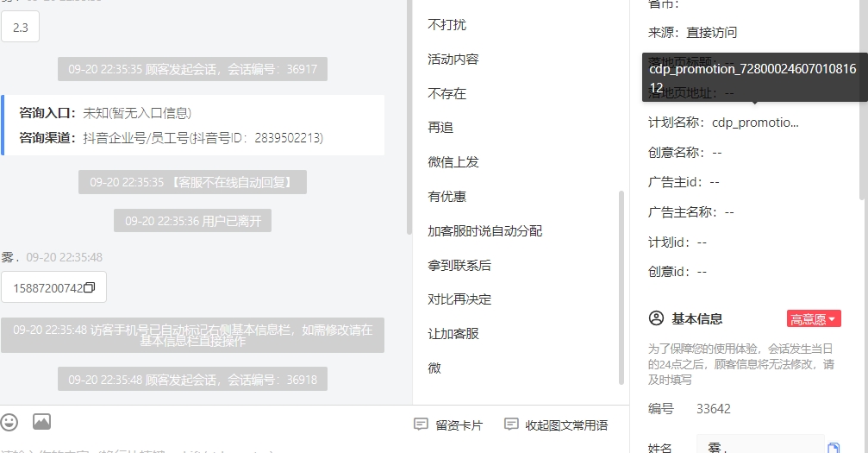
Task: Select quick phrase 微信上发
Action: [x=453, y=162]
